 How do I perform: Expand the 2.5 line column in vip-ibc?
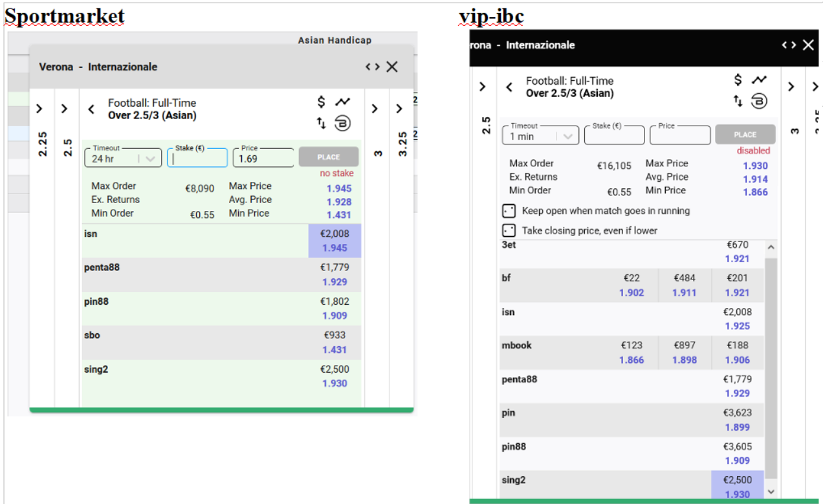click(x=482, y=87)
